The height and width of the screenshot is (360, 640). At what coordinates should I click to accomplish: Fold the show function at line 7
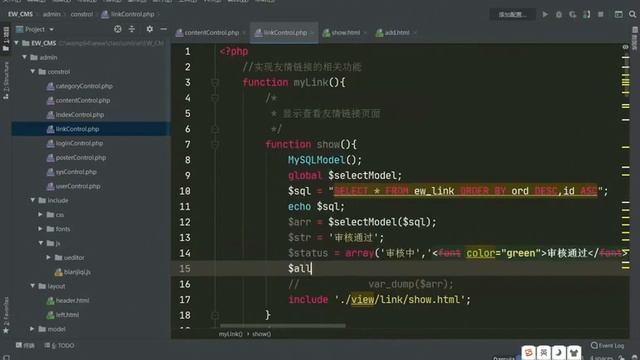pyautogui.click(x=215, y=144)
